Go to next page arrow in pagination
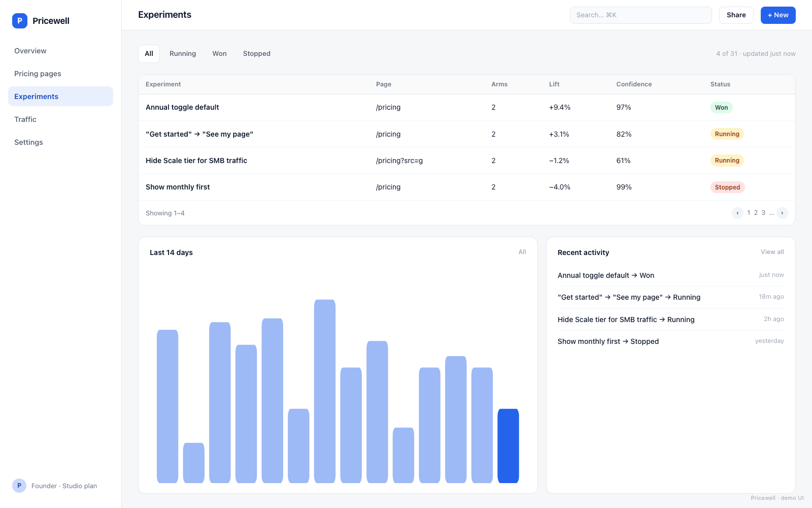812x508 pixels. (x=782, y=213)
